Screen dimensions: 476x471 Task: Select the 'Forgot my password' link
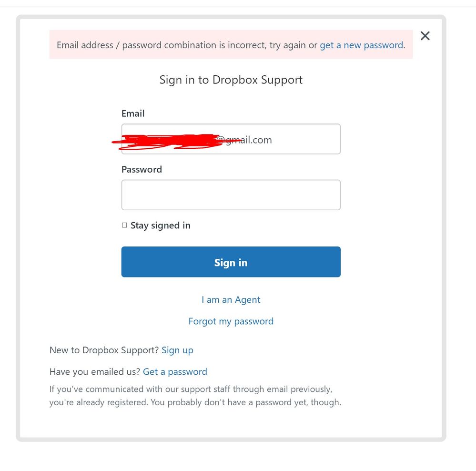pyautogui.click(x=231, y=321)
